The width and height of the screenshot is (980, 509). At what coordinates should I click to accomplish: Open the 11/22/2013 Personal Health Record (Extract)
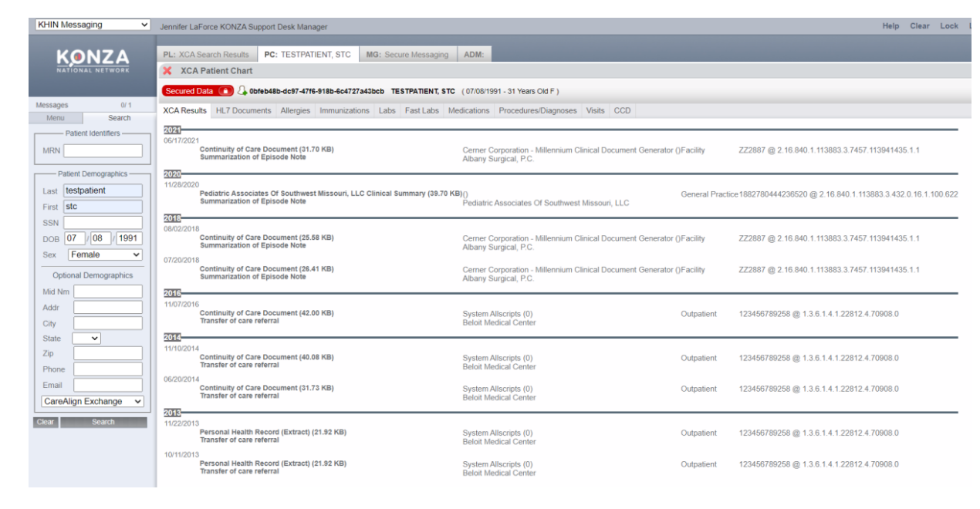pyautogui.click(x=272, y=432)
